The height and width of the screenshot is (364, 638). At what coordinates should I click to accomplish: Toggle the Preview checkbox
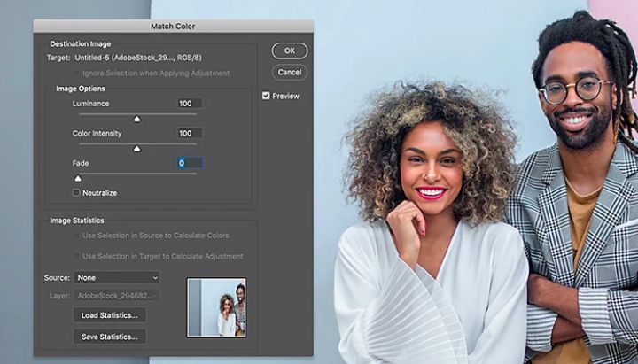coord(266,96)
